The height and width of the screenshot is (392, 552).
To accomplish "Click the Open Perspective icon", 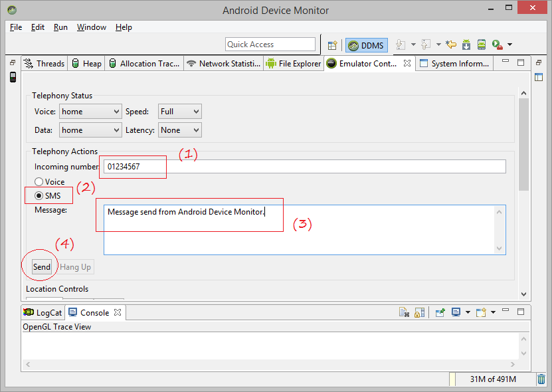I will tap(332, 45).
